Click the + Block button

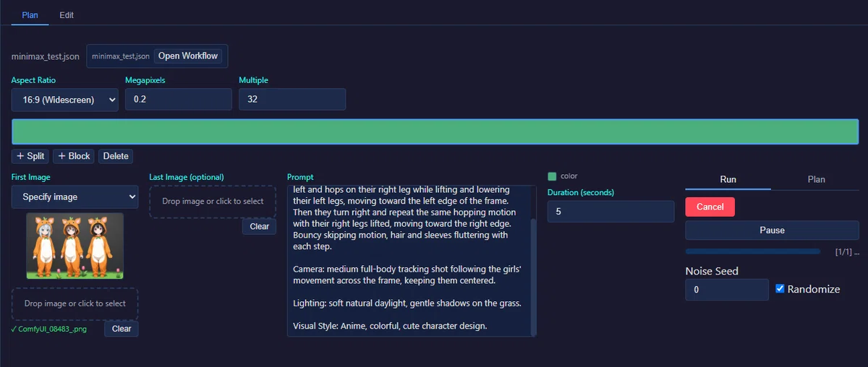tap(74, 156)
